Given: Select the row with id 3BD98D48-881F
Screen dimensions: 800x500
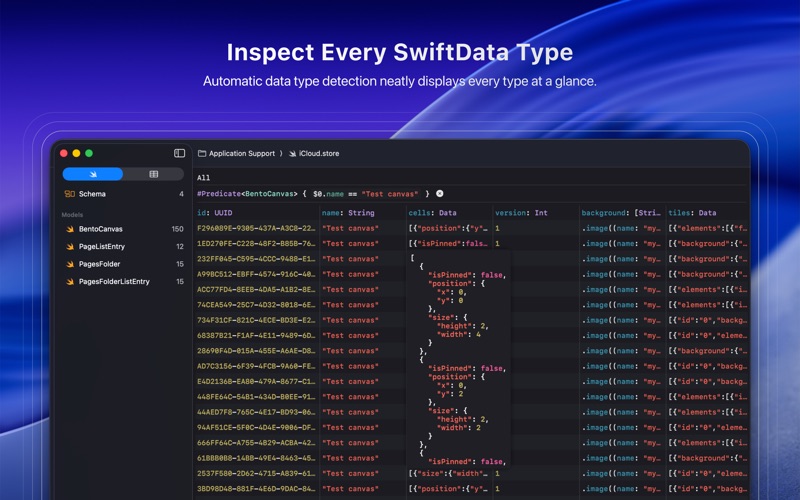Looking at the screenshot, I should point(470,488).
